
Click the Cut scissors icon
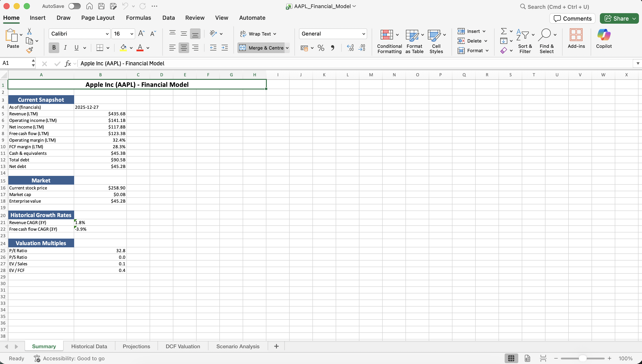30,32
